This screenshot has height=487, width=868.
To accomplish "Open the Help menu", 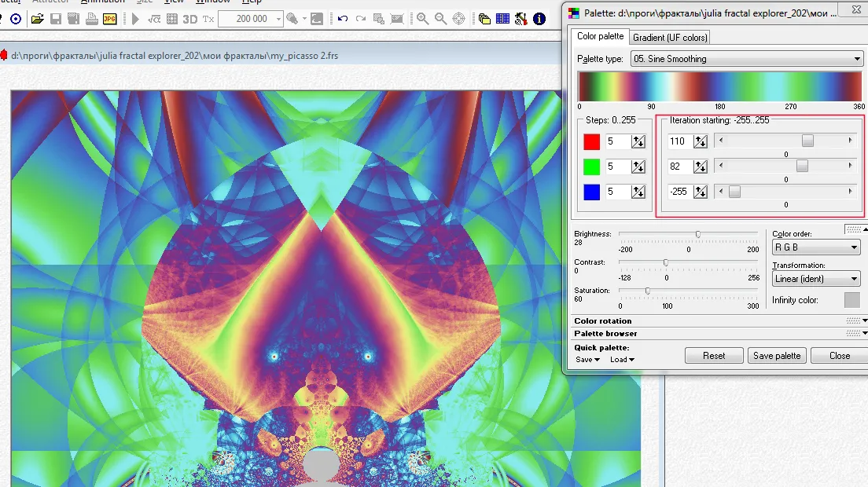I will point(252,2).
